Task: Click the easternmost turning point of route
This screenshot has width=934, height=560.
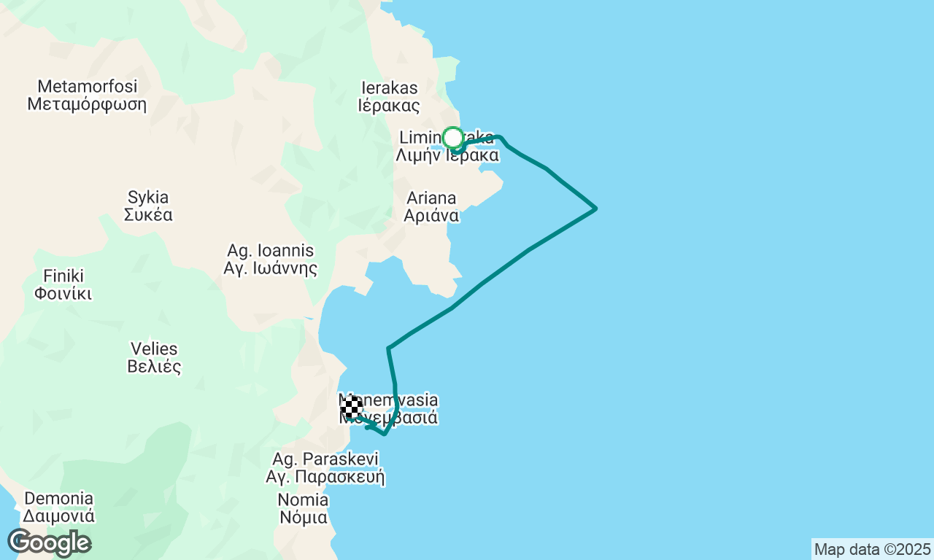Action: [x=595, y=209]
